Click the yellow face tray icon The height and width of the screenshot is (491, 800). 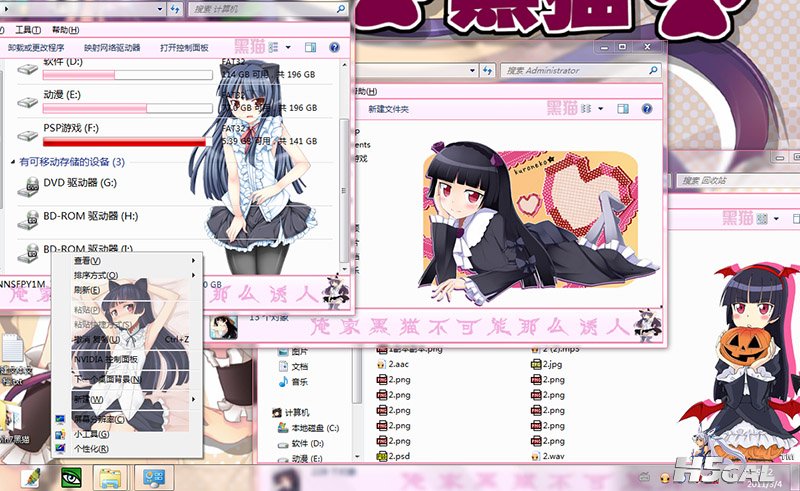point(665,478)
